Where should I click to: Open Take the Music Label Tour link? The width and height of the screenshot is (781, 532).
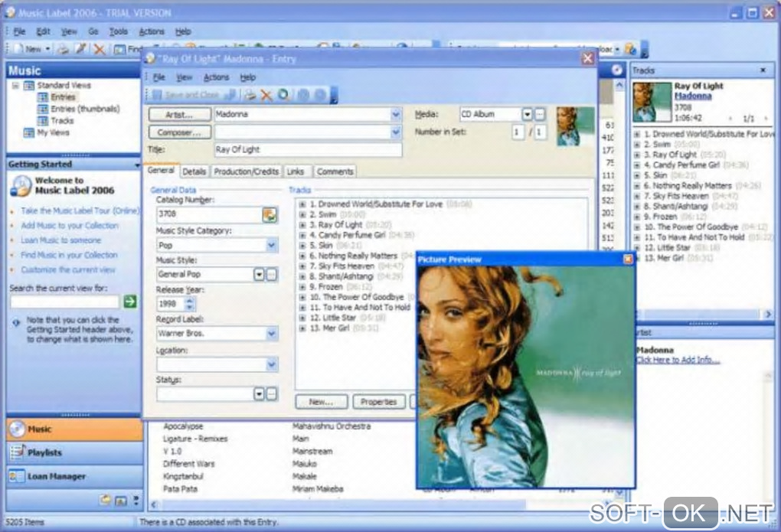(80, 211)
